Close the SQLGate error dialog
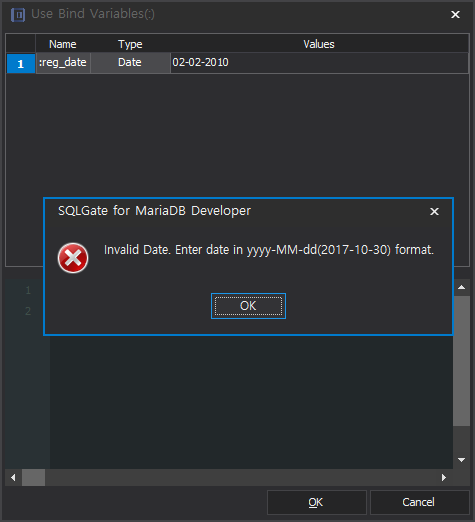The height and width of the screenshot is (522, 475). (434, 211)
